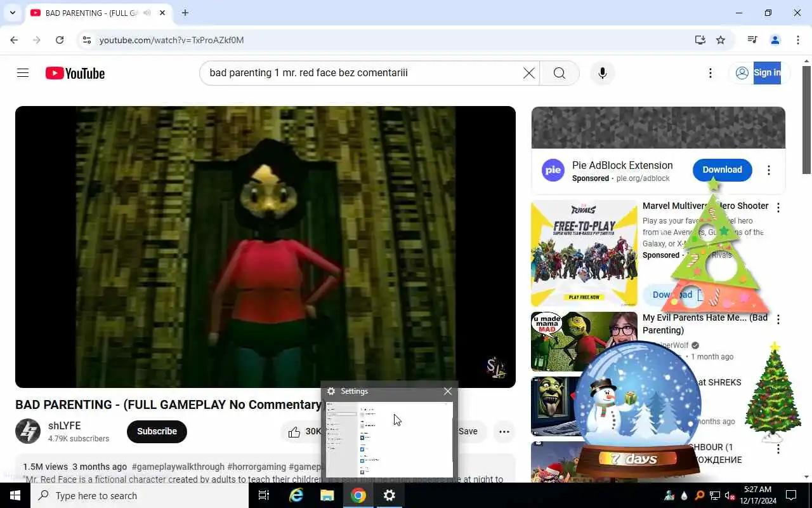Image resolution: width=812 pixels, height=508 pixels.
Task: Open the YouTube hamburger guide menu
Action: click(23, 73)
